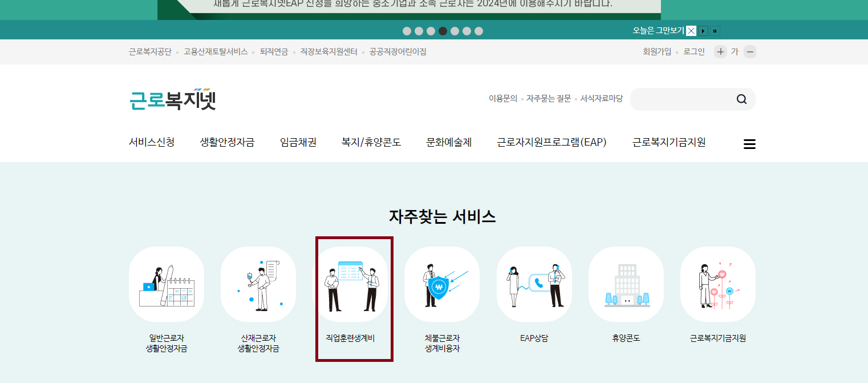Visit the 퇴직연금 service link

pyautogui.click(x=274, y=51)
